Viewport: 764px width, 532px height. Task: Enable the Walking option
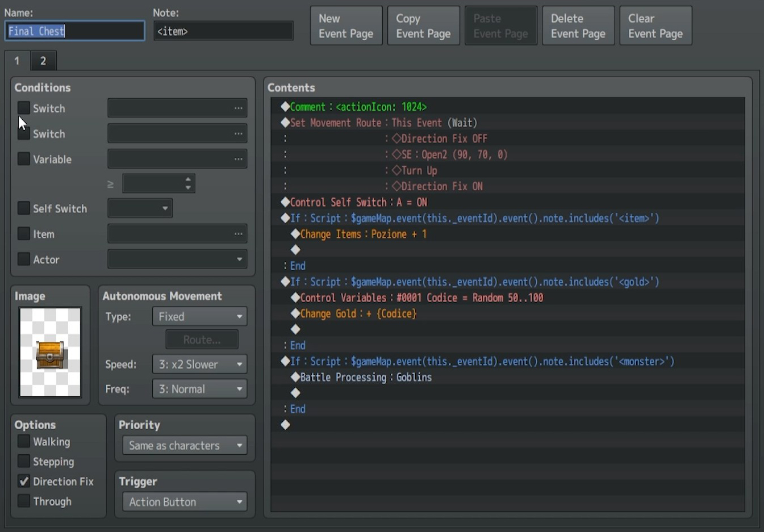(x=23, y=441)
